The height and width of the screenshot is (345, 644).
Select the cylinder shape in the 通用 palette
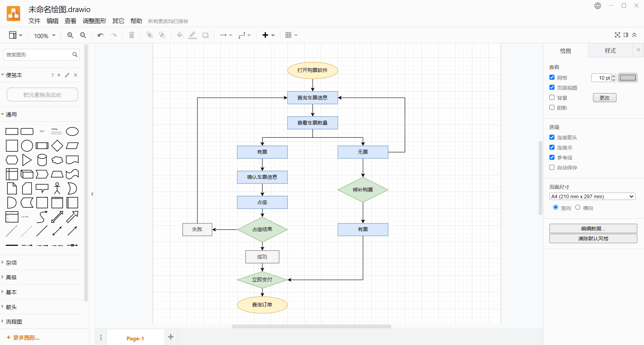click(42, 160)
